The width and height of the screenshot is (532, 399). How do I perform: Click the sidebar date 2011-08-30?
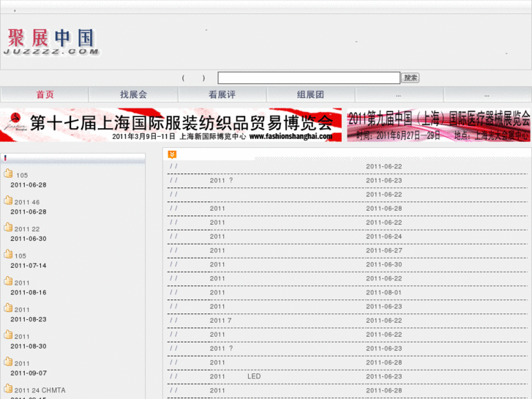tap(29, 346)
